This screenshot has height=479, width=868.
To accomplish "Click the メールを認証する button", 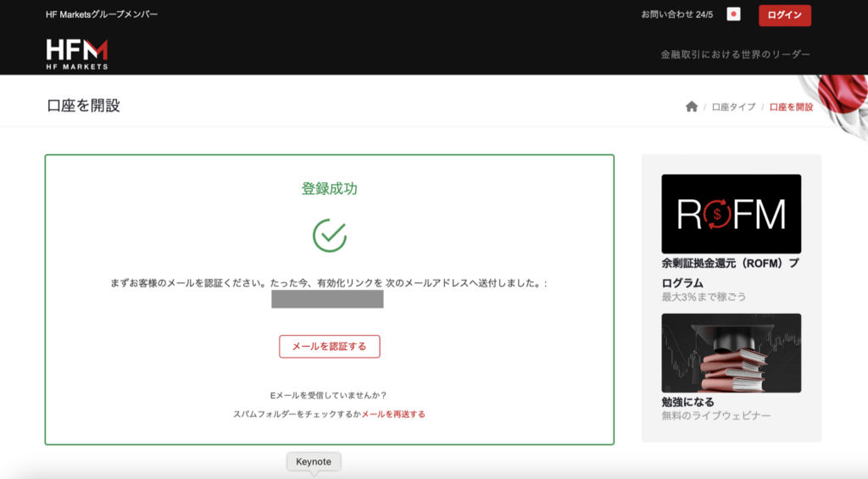I will click(330, 346).
